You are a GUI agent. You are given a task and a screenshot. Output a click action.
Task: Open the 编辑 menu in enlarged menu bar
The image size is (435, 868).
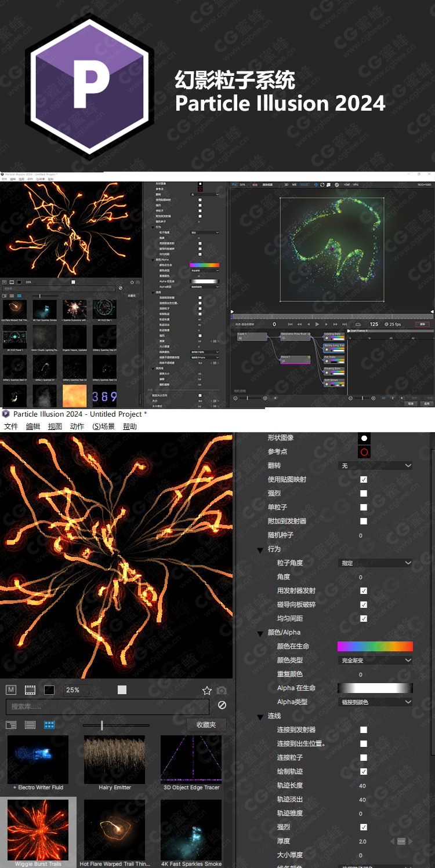point(33,426)
